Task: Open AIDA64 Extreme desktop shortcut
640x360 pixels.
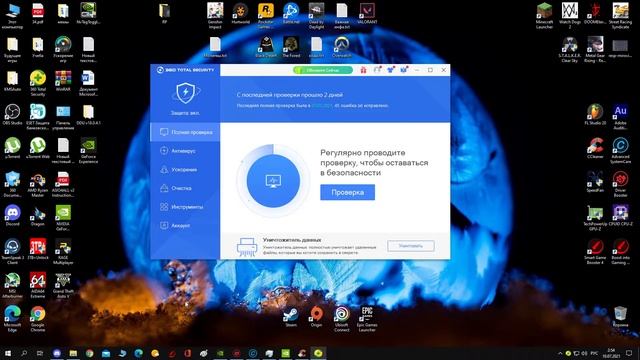Action: pyautogui.click(x=38, y=285)
